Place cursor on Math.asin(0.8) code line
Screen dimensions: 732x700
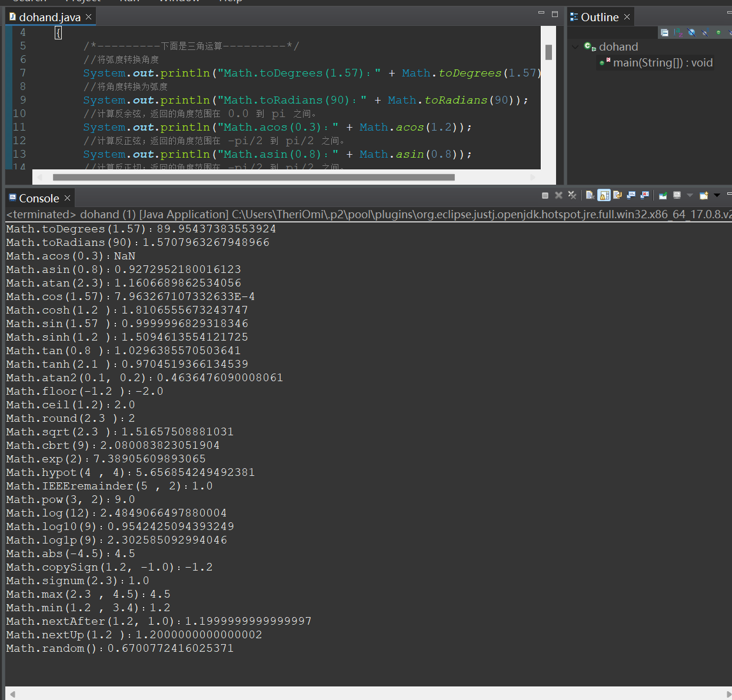tap(277, 154)
